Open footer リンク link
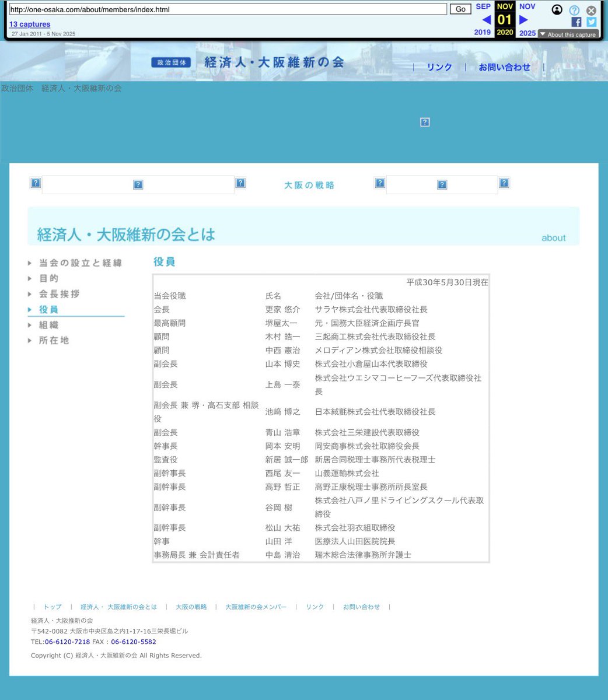The height and width of the screenshot is (700, 608). pyautogui.click(x=315, y=607)
